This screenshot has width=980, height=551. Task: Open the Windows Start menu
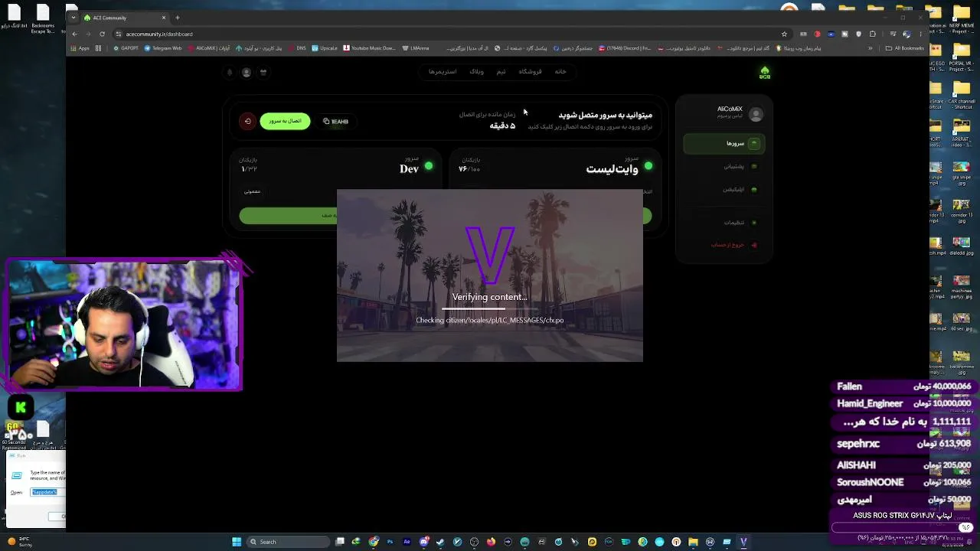(x=237, y=542)
